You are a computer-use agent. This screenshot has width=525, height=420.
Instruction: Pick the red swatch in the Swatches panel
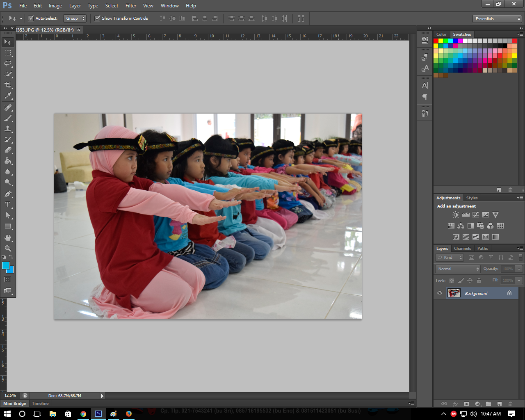click(x=436, y=40)
